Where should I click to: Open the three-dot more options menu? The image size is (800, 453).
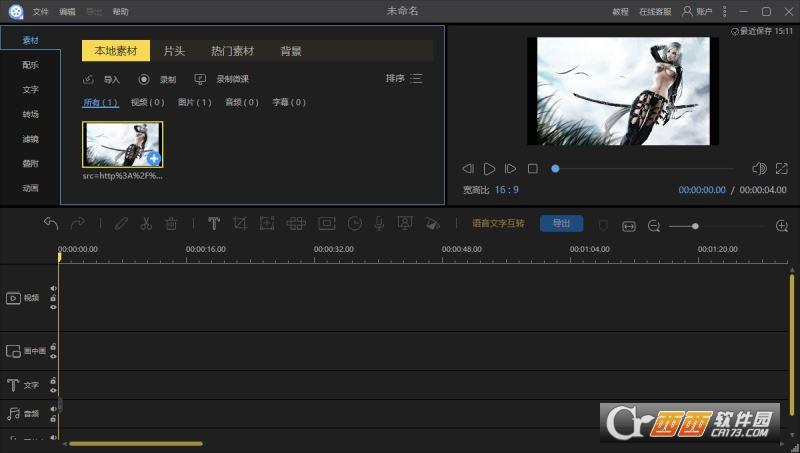(x=724, y=11)
